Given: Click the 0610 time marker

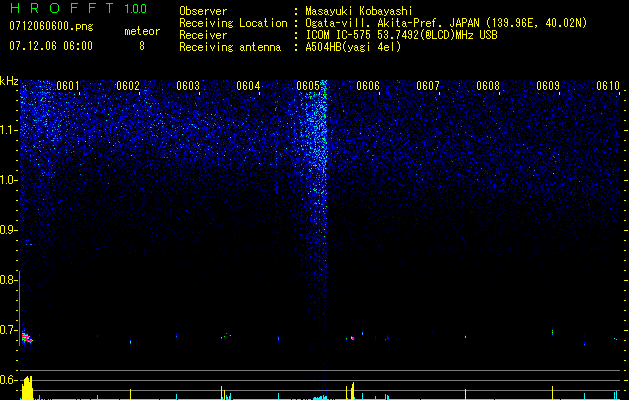Looking at the screenshot, I should coord(608,86).
